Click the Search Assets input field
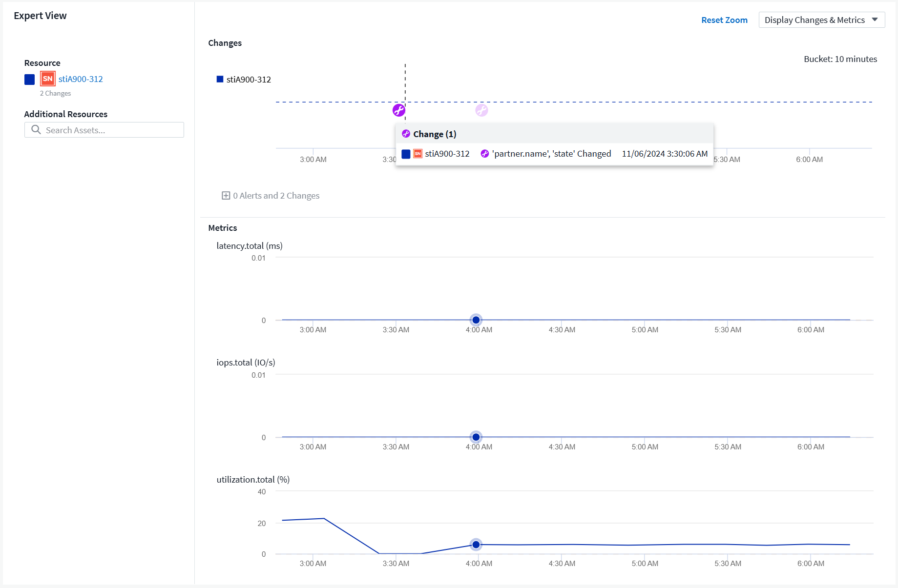Screen dimensions: 898x588 pyautogui.click(x=112, y=130)
